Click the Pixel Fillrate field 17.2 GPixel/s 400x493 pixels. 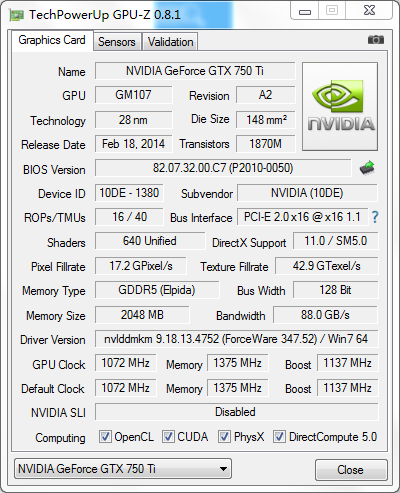[x=141, y=266]
